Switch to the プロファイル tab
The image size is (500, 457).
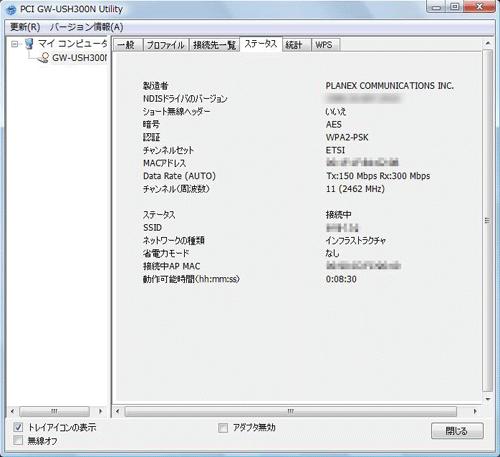point(166,45)
